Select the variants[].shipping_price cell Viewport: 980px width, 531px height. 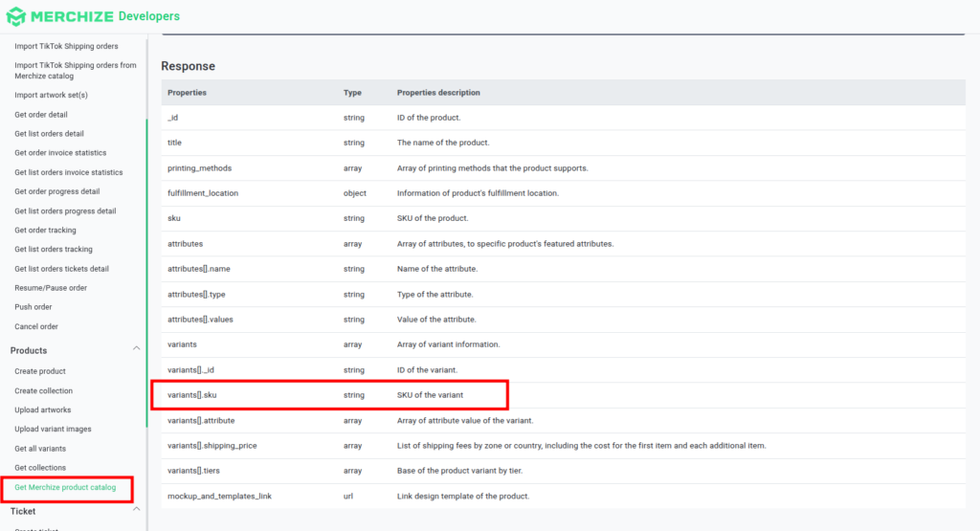point(212,446)
